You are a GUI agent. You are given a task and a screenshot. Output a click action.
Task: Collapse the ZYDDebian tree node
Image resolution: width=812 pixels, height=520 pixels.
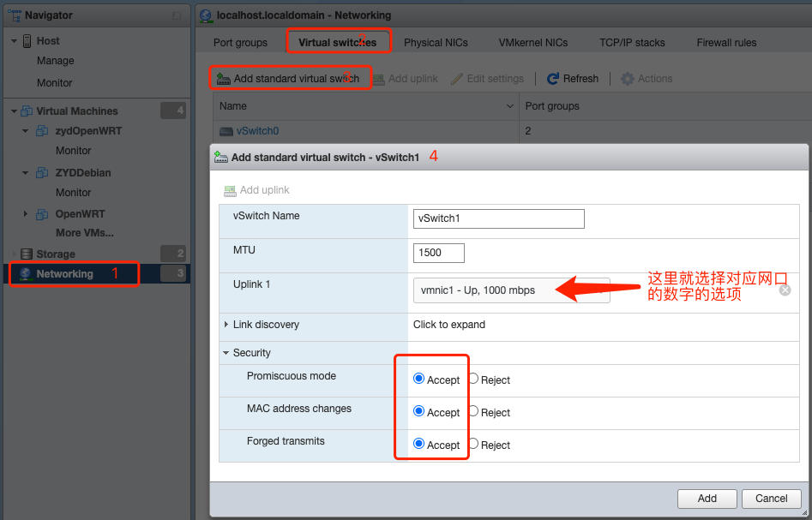click(25, 173)
